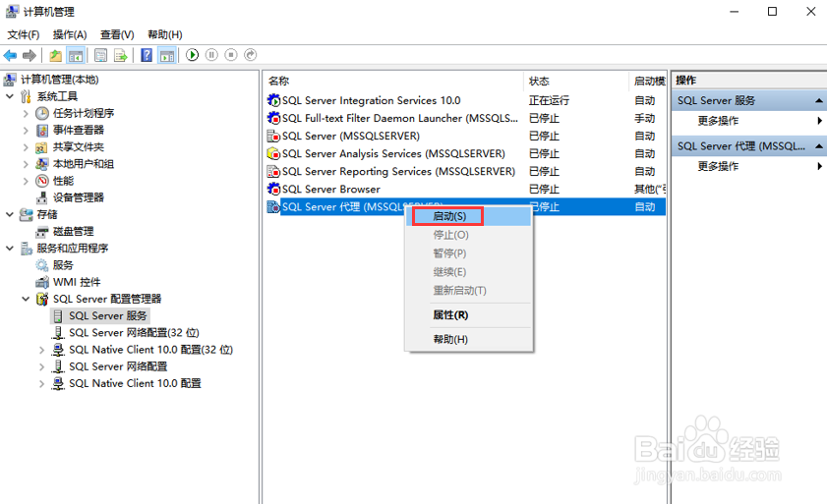Select SQL Full-text Filter Daemon Launcher row
Image resolution: width=827 pixels, height=504 pixels.
[466, 118]
